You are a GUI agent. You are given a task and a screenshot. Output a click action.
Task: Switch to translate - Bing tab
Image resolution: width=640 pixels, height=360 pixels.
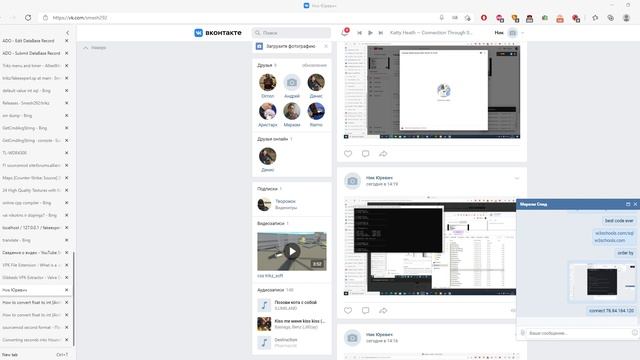(16, 240)
